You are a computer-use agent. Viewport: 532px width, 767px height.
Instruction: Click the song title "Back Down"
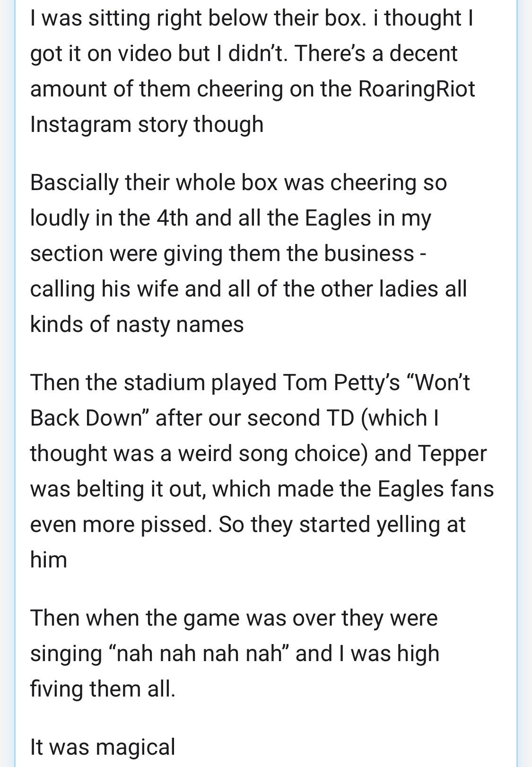pyautogui.click(x=87, y=418)
